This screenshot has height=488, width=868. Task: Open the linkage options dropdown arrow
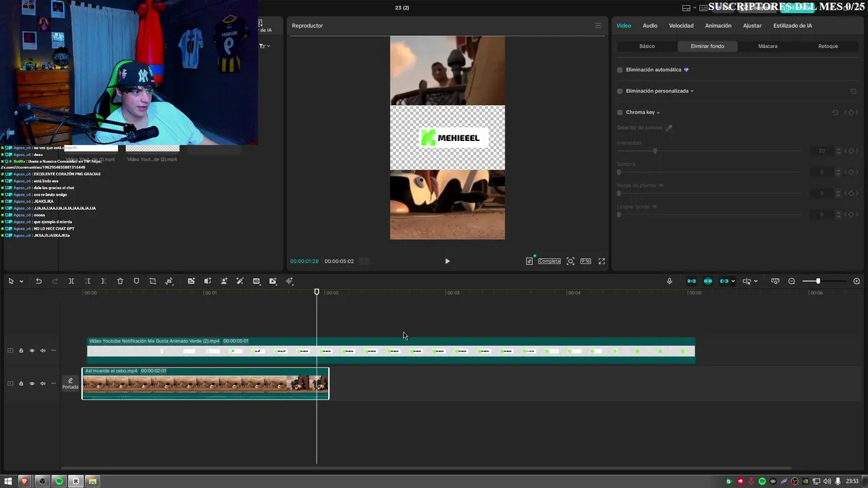coord(733,281)
